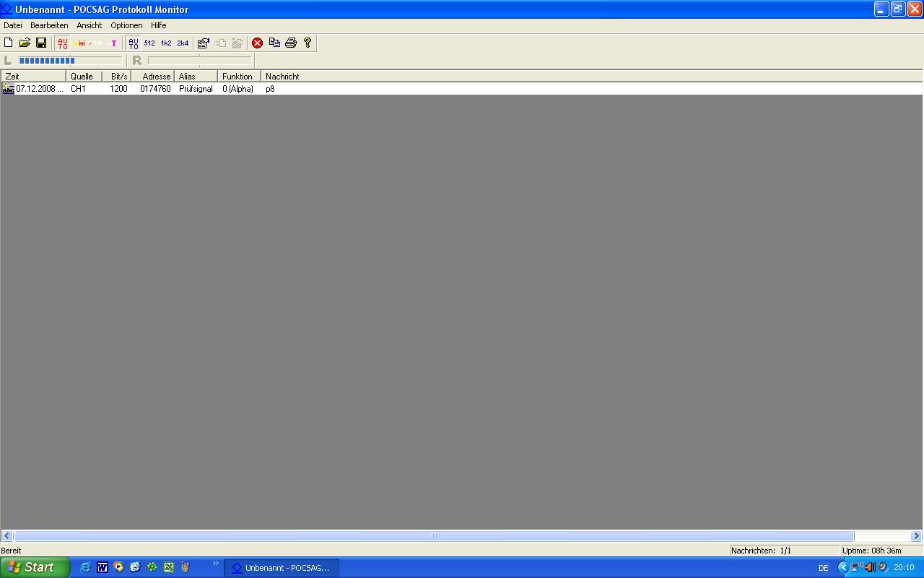This screenshot has height=578, width=924.
Task: Enable the 1k2 bitrate button
Action: [x=166, y=43]
